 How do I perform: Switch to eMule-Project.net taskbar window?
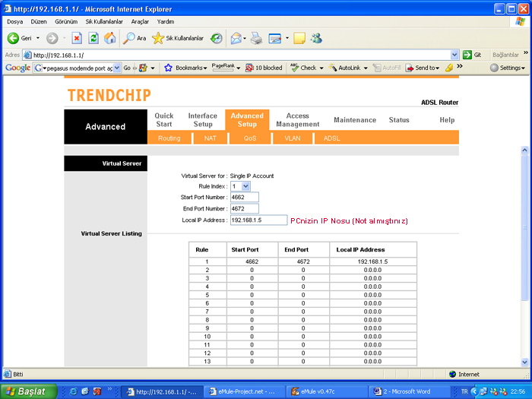pos(245,391)
